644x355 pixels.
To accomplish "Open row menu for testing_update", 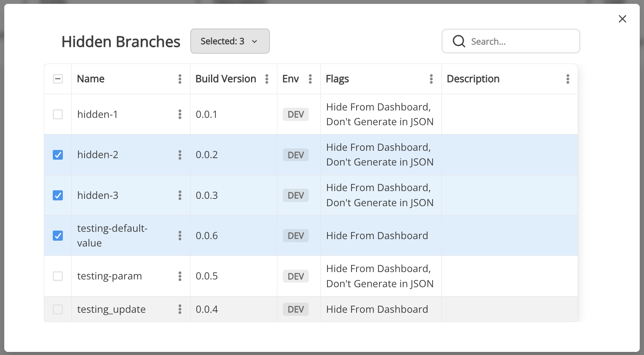I will click(x=180, y=309).
